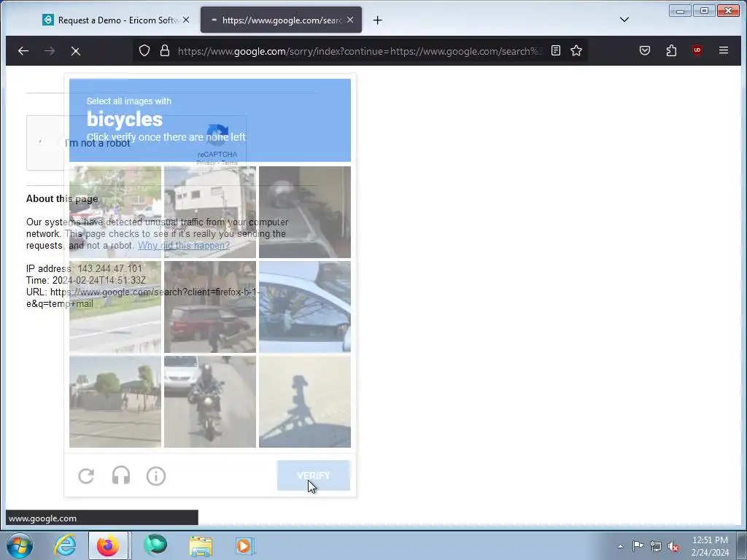Switch to the Request a Demo - Ericom tab

116,20
